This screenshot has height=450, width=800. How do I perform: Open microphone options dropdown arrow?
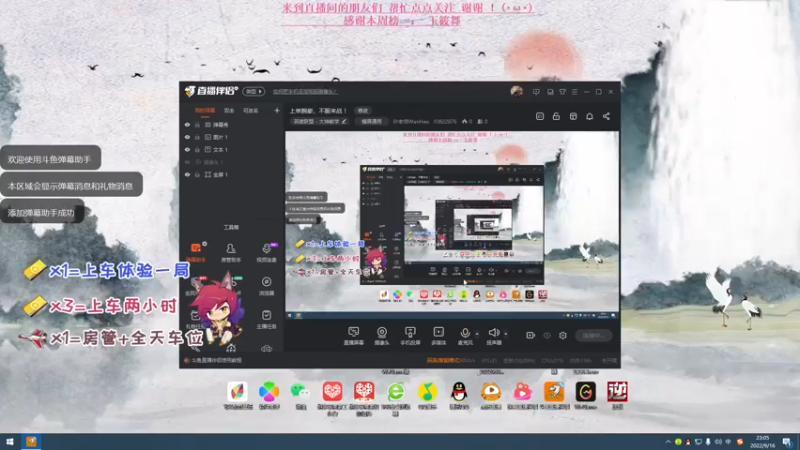(x=477, y=334)
